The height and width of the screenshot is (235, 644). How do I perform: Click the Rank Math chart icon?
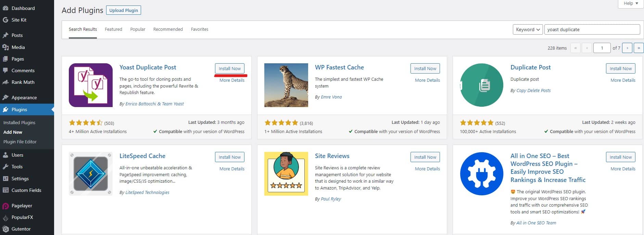[5, 82]
